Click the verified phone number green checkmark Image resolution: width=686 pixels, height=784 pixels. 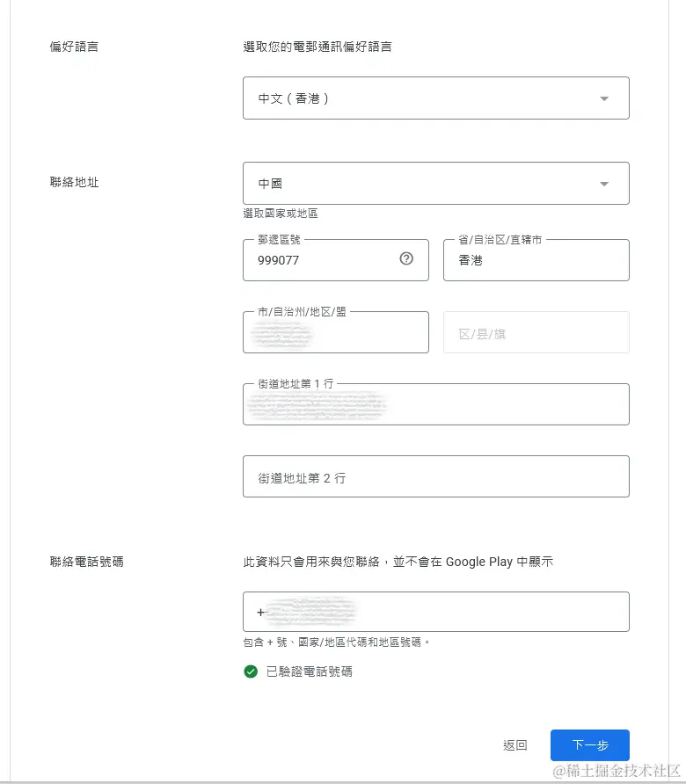[x=251, y=671]
